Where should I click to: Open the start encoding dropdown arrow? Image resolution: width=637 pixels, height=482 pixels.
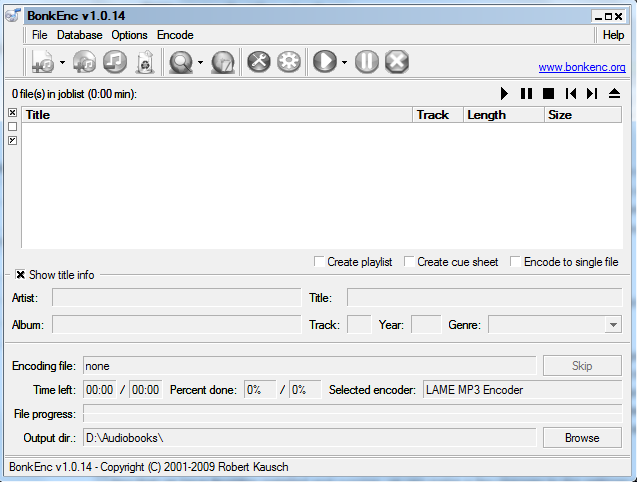pyautogui.click(x=344, y=63)
